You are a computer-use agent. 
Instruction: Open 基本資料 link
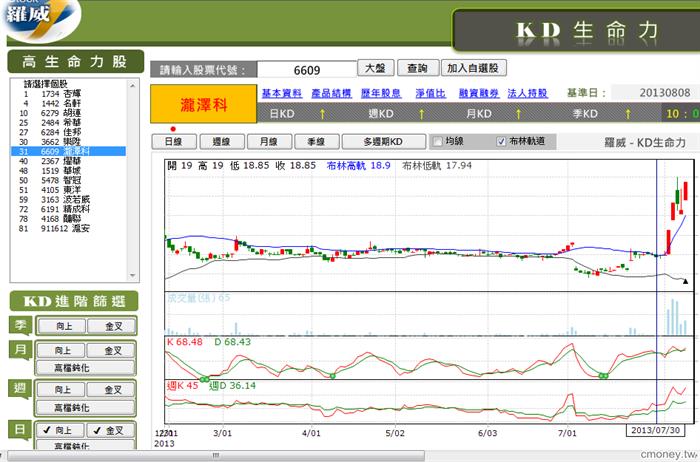(282, 93)
